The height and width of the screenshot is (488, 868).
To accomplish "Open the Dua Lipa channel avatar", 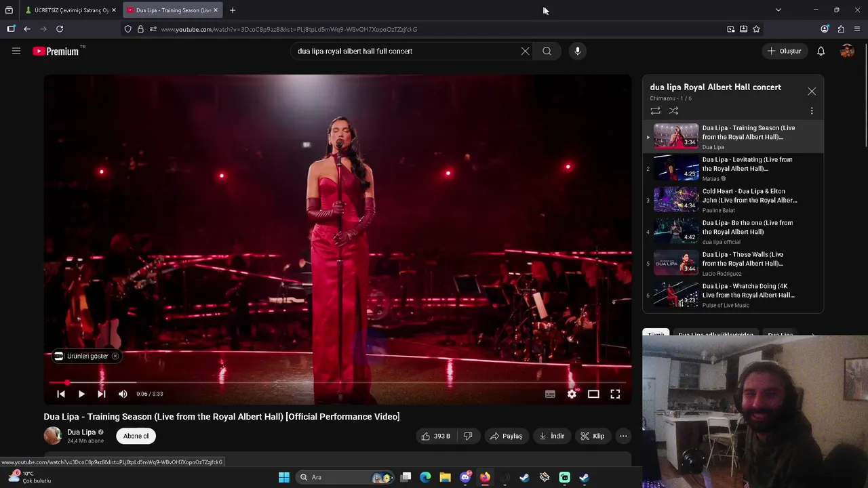I will pos(52,435).
